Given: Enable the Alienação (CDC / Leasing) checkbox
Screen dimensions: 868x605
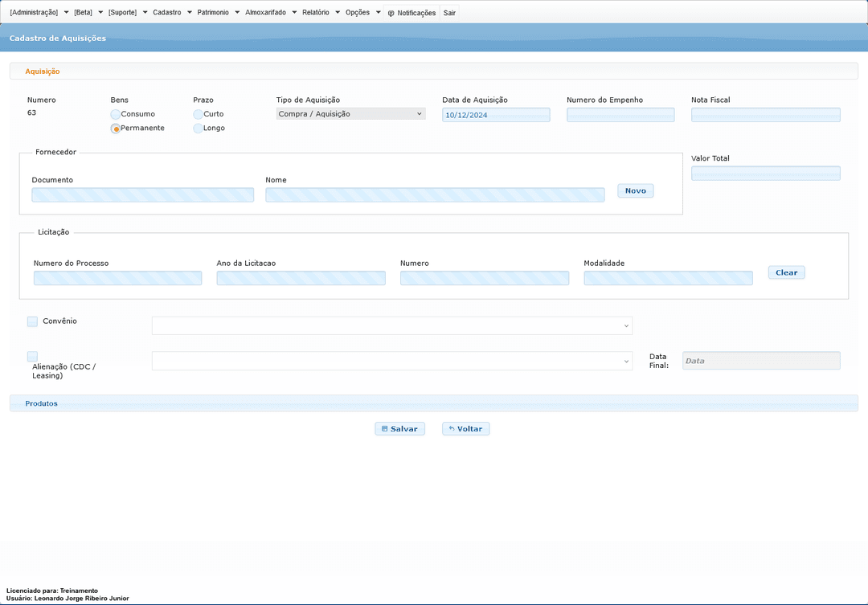Looking at the screenshot, I should [x=33, y=357].
